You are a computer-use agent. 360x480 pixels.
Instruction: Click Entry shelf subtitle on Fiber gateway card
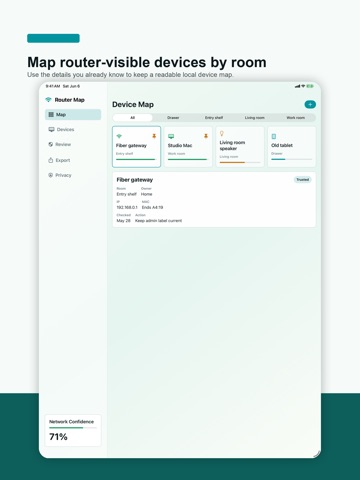(x=124, y=154)
